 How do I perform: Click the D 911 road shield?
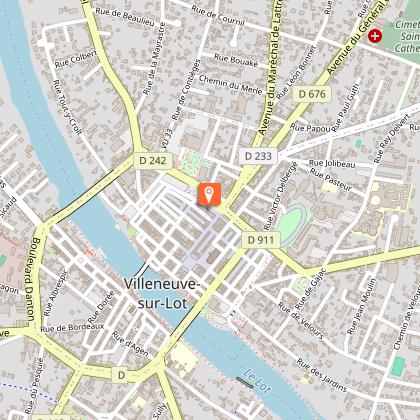point(261,240)
